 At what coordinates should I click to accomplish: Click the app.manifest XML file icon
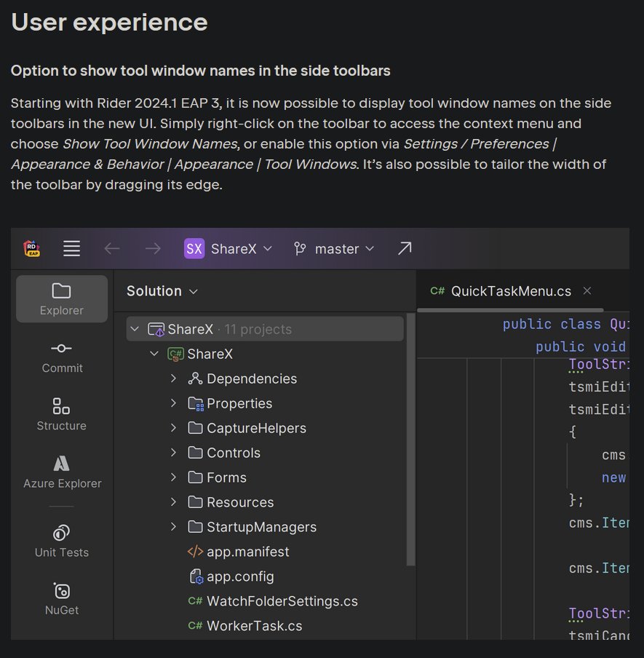pos(195,552)
